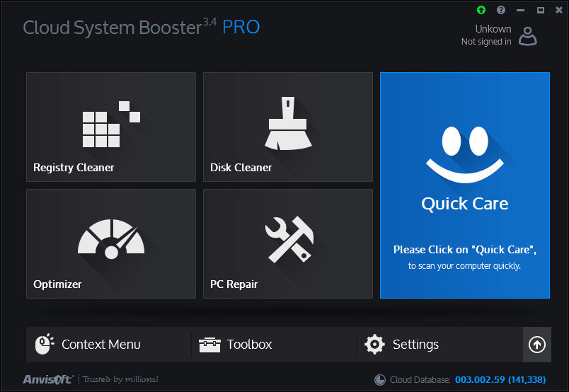Maximize the Cloud System Booster window
The image size is (569, 392).
pos(540,10)
